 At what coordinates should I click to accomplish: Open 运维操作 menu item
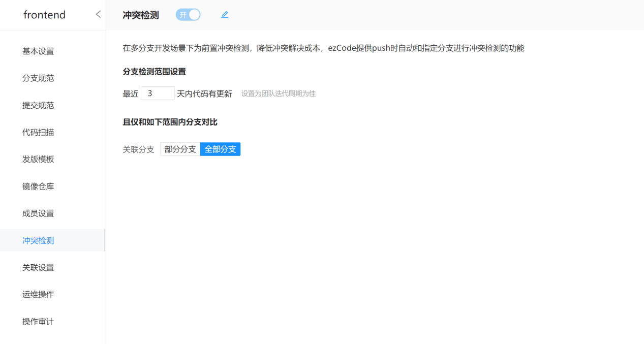coord(38,295)
